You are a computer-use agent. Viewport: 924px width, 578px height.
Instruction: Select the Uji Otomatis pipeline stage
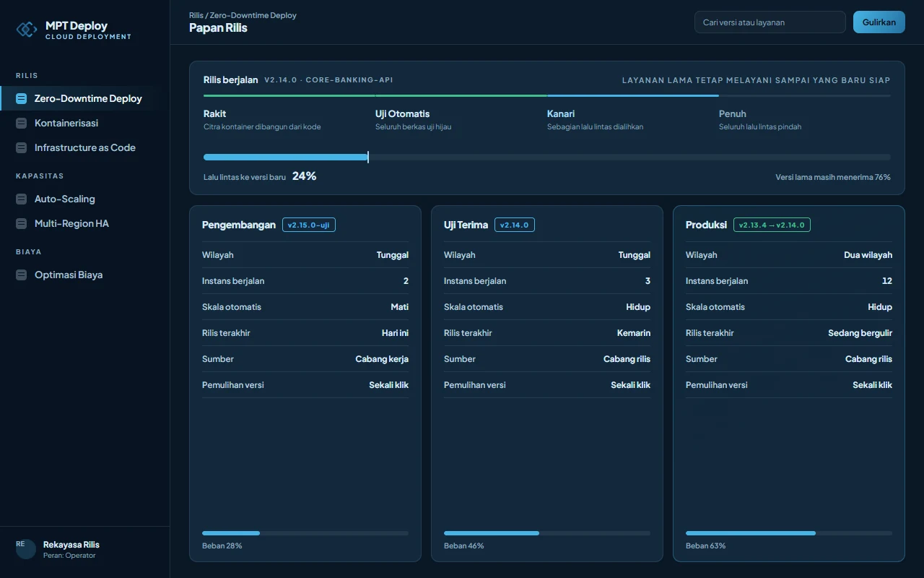coord(461,113)
